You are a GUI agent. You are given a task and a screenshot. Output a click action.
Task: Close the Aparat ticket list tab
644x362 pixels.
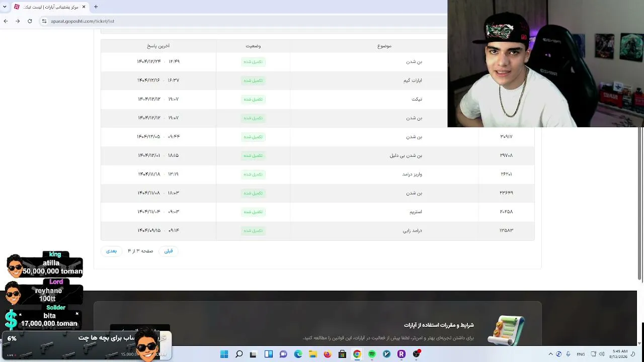pyautogui.click(x=84, y=7)
